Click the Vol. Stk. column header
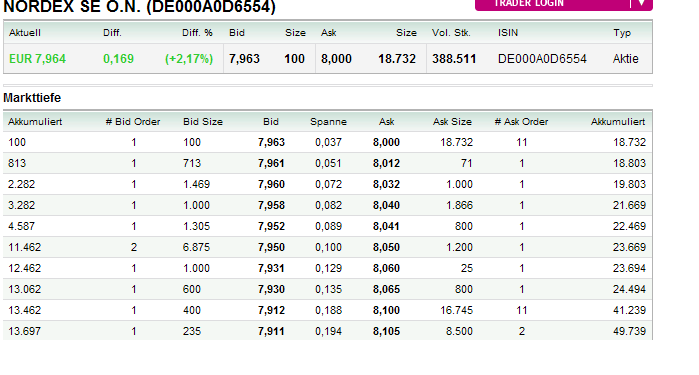This screenshot has width=699, height=375. click(x=451, y=33)
